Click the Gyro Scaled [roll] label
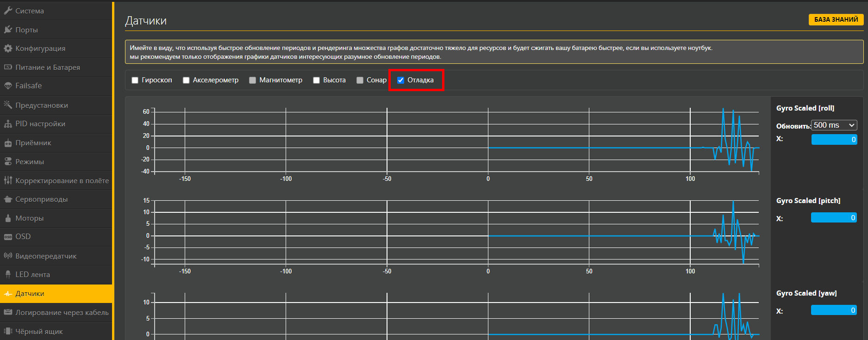The width and height of the screenshot is (868, 340). point(805,108)
